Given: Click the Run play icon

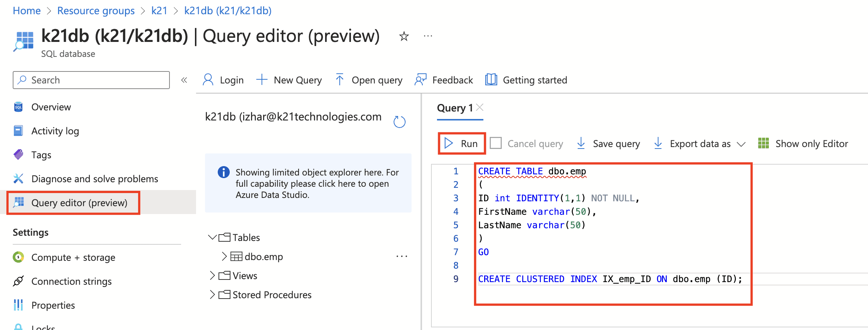Looking at the screenshot, I should tap(448, 143).
